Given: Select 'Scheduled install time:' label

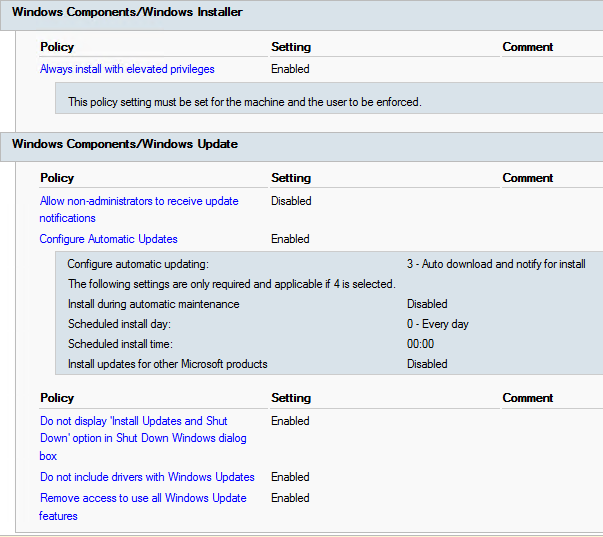Looking at the screenshot, I should [120, 344].
